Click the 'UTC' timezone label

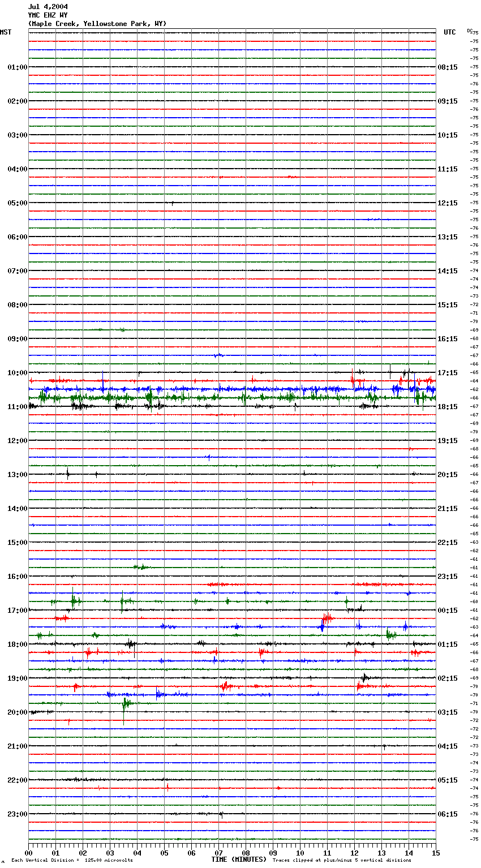(x=450, y=32)
